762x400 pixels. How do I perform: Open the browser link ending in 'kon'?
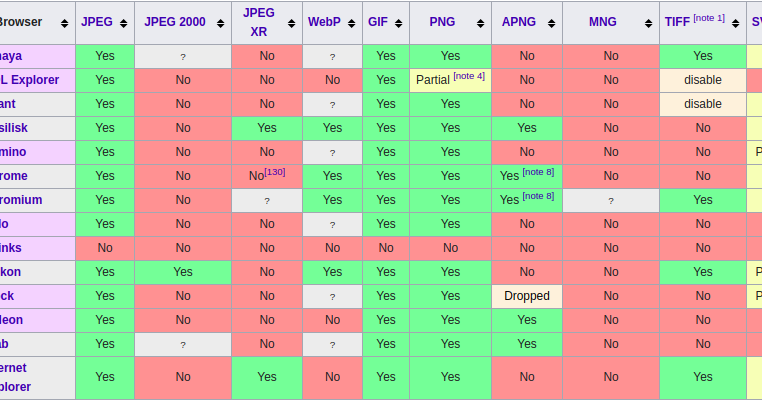tap(10, 272)
